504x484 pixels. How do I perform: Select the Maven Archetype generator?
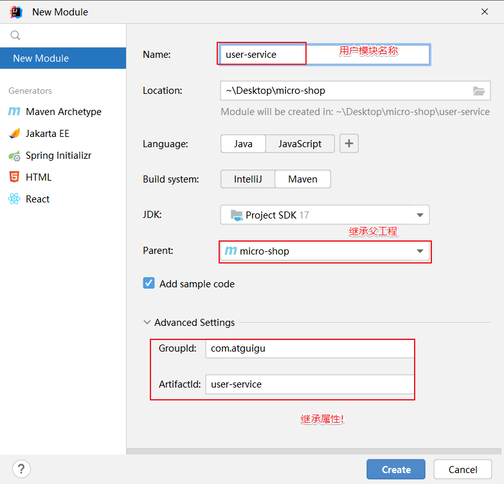point(55,112)
